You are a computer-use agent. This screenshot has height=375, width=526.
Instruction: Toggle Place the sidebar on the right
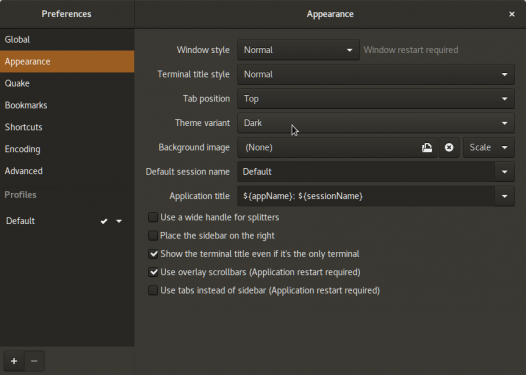pyautogui.click(x=153, y=236)
